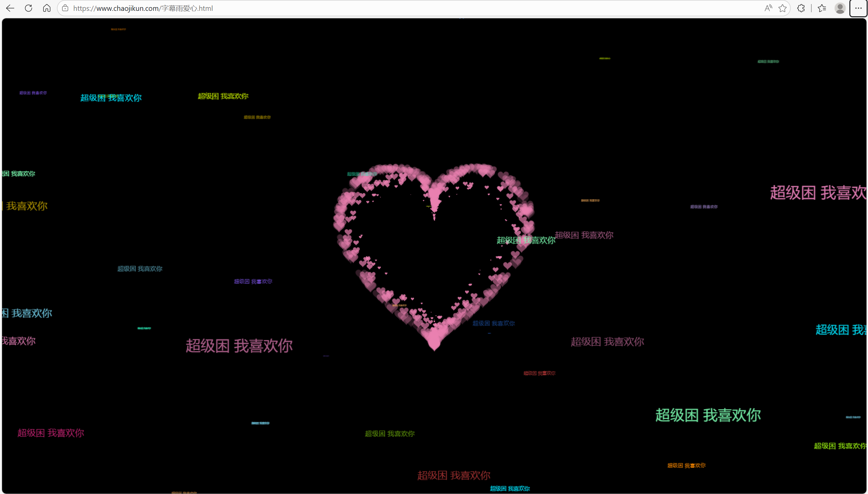Click the small orange 超级困 我喜欢你 text bottom right
Screen dimensions: 868x494
coord(686,466)
